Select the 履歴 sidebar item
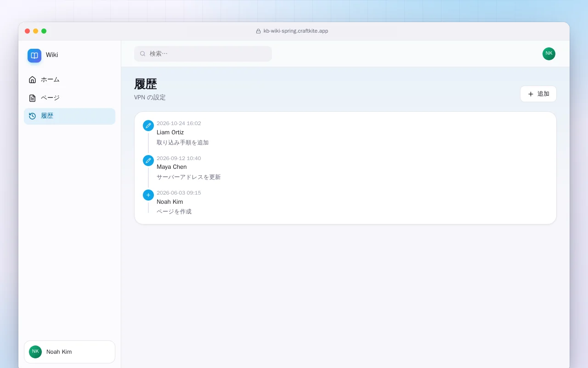This screenshot has width=588, height=368. [69, 116]
